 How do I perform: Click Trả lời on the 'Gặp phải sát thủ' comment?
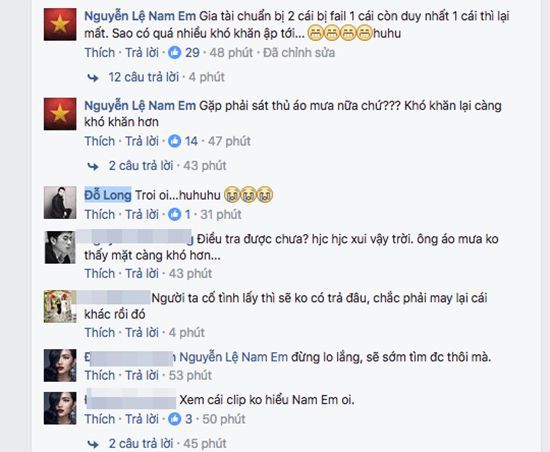tap(142, 141)
